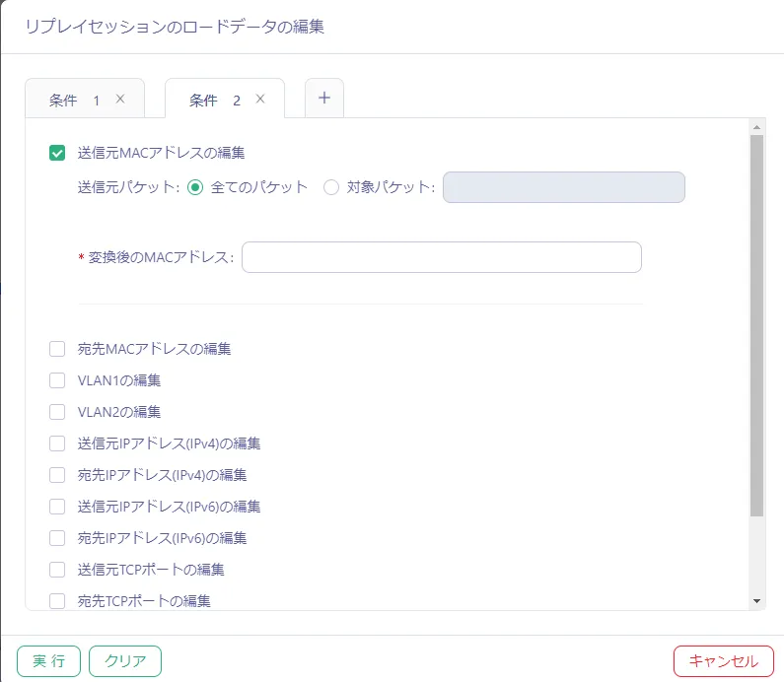Click the vertical scrollbar thumb
This screenshot has height=682, width=784.
click(756, 325)
